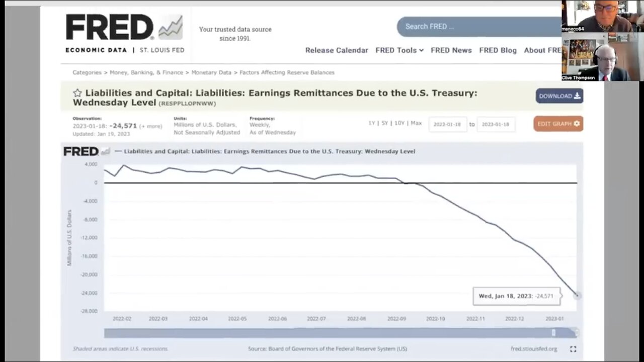Open the Factors Affecting Reserve Balances breadcrumb
The height and width of the screenshot is (362, 644).
[287, 72]
